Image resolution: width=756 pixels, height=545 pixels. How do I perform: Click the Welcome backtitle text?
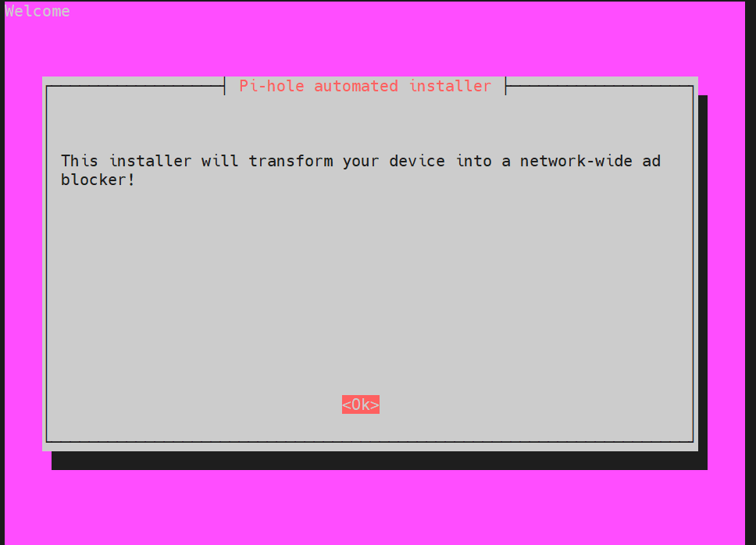click(x=37, y=11)
